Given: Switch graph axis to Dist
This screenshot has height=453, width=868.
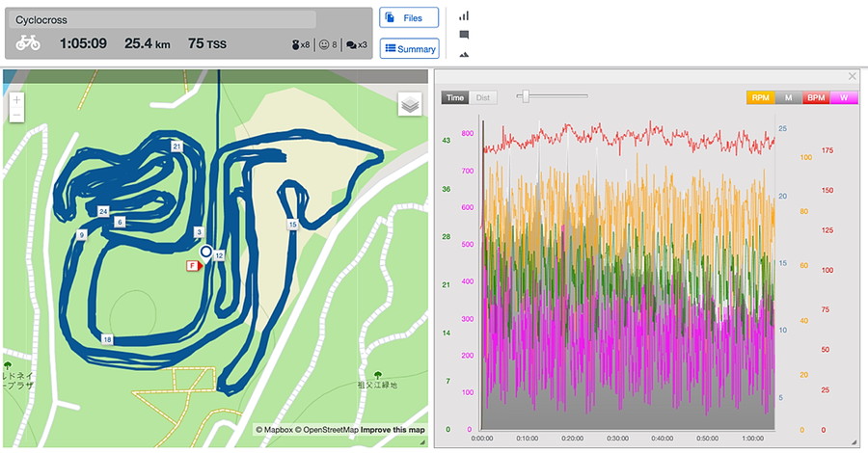Looking at the screenshot, I should pyautogui.click(x=483, y=97).
